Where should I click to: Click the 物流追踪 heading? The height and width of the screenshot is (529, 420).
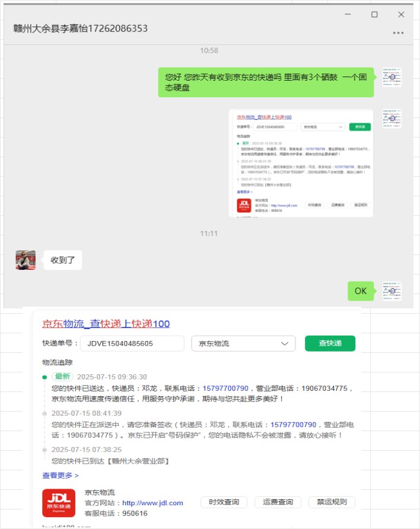coord(58,363)
